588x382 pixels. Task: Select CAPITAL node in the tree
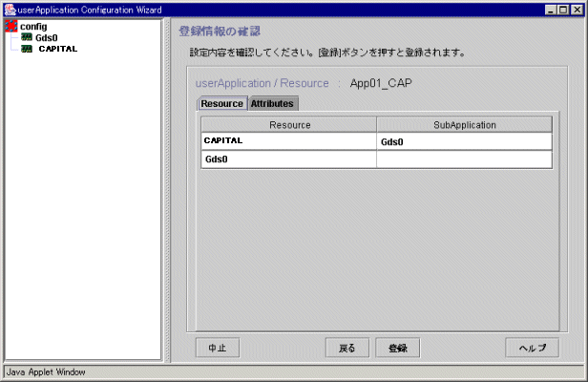(58, 49)
